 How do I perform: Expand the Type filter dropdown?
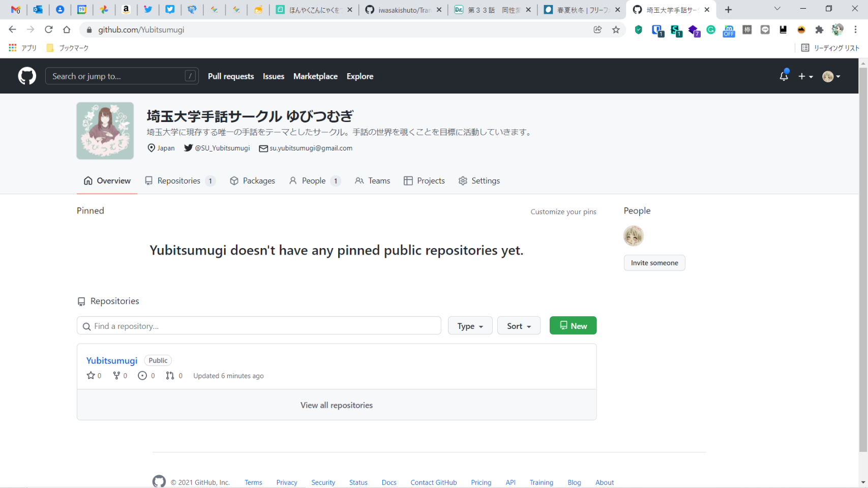click(x=470, y=326)
